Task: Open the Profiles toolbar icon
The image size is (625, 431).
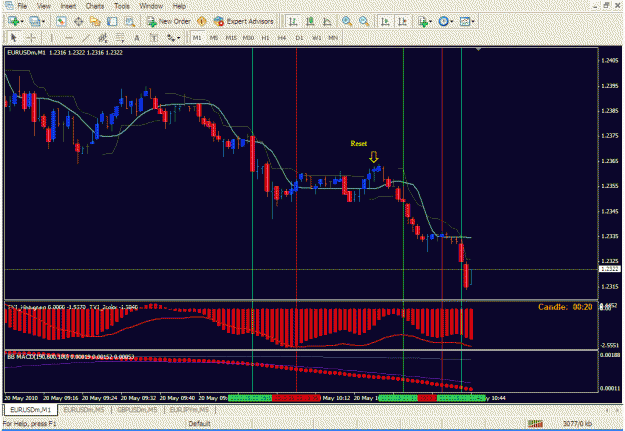Action: 34,21
